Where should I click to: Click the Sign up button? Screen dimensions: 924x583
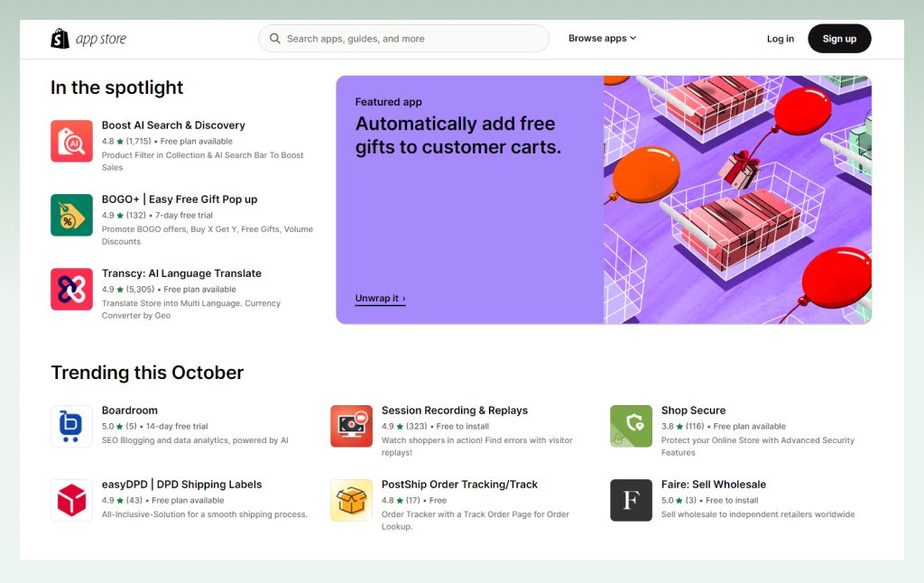[839, 39]
